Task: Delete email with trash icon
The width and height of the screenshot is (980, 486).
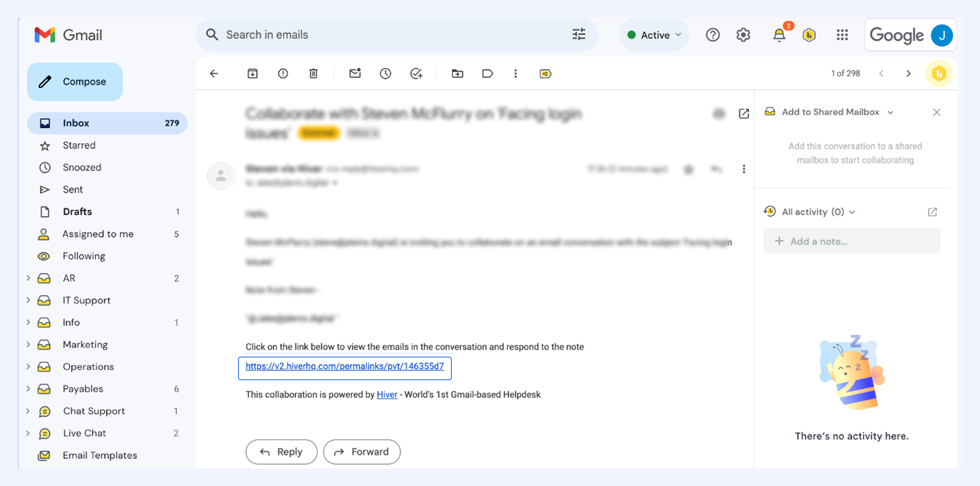Action: point(314,74)
